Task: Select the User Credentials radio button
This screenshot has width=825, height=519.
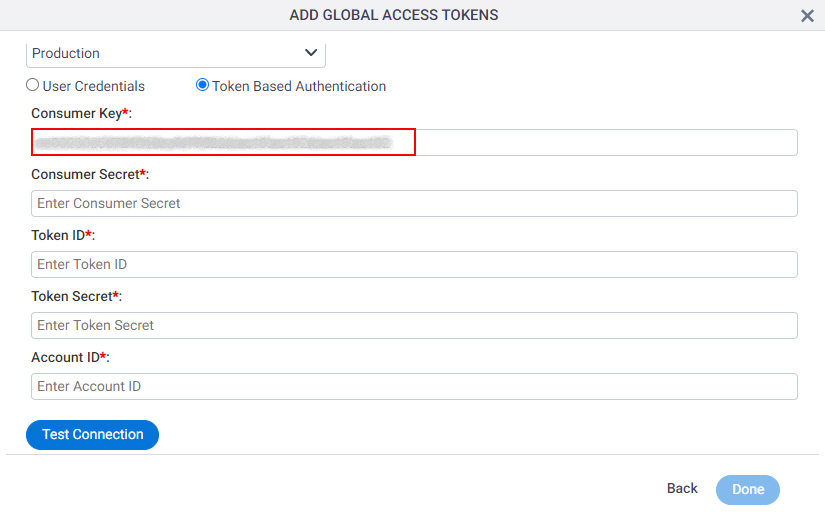Action: [33, 85]
